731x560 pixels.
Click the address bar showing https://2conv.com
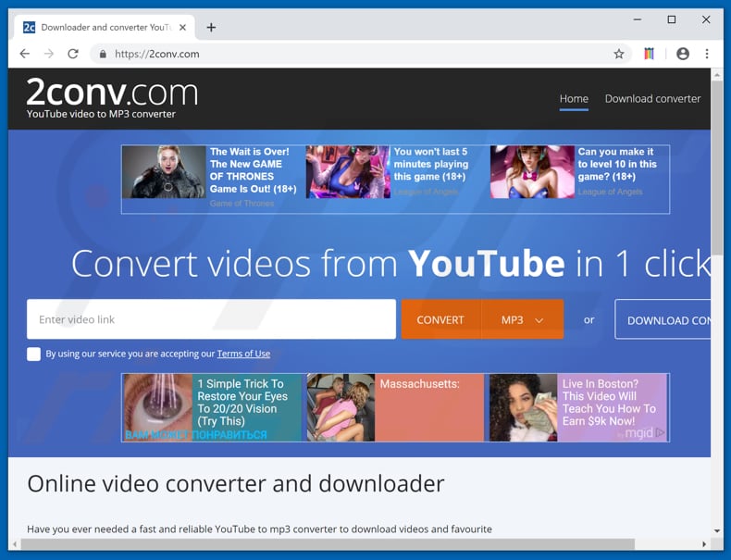click(359, 54)
